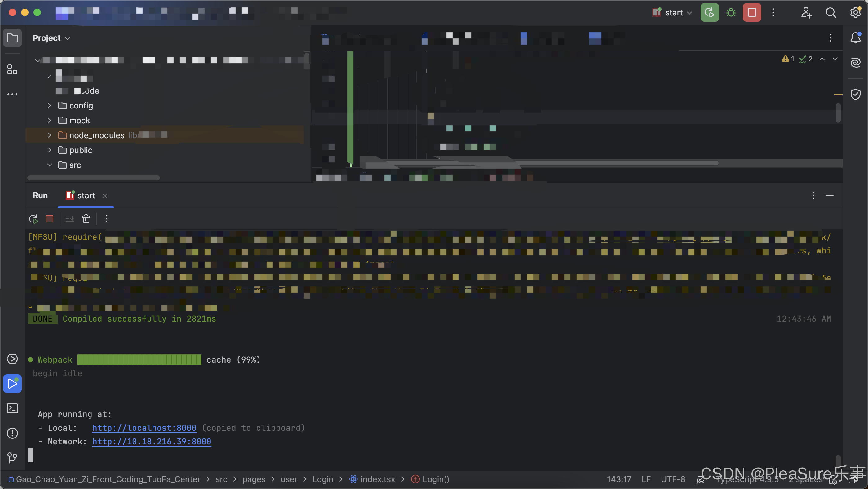Collapse the src folder
This screenshot has height=489, width=868.
coord(50,165)
